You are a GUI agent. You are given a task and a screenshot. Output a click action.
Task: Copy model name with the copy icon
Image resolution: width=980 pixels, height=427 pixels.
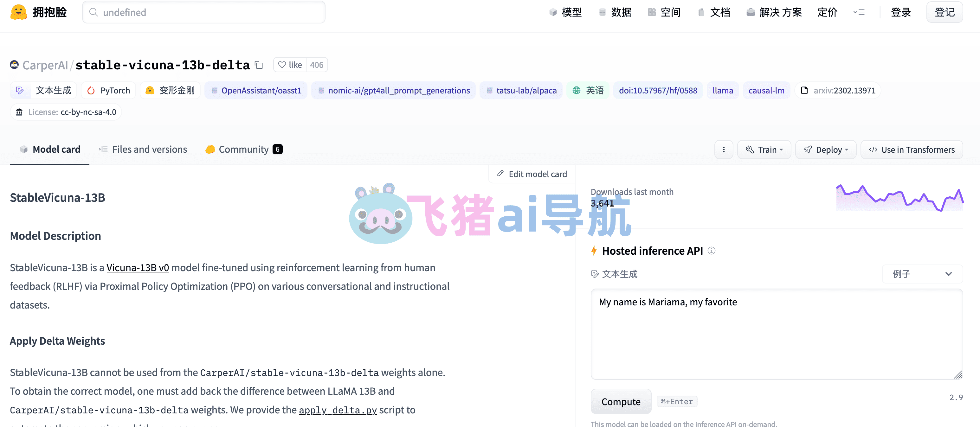(x=259, y=65)
